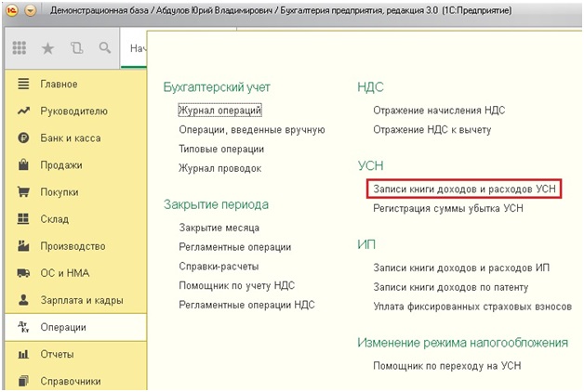The height and width of the screenshot is (392, 584).
Task: Click Закрытие месяца link
Action: pos(219,228)
